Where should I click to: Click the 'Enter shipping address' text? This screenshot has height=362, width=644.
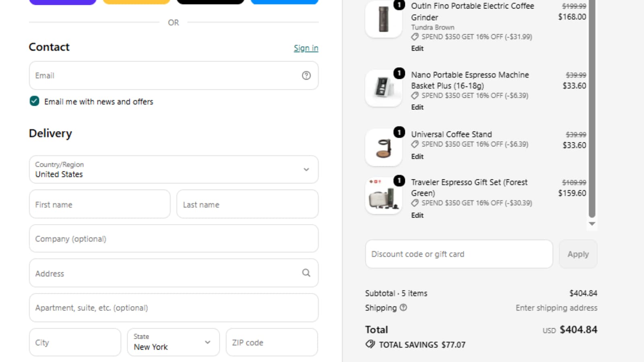[x=556, y=308]
